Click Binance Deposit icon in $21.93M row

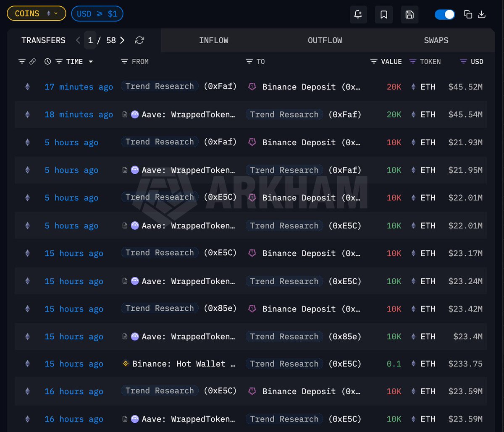click(x=252, y=142)
